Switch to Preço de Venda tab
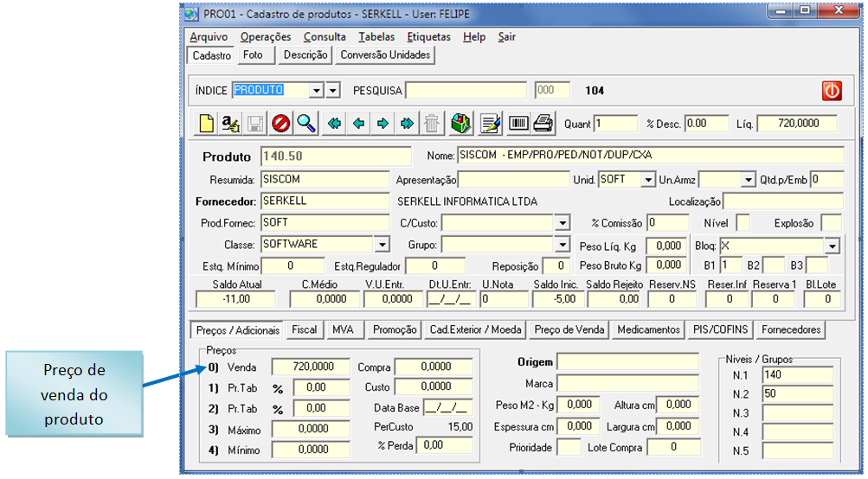The width and height of the screenshot is (868, 479). click(569, 329)
